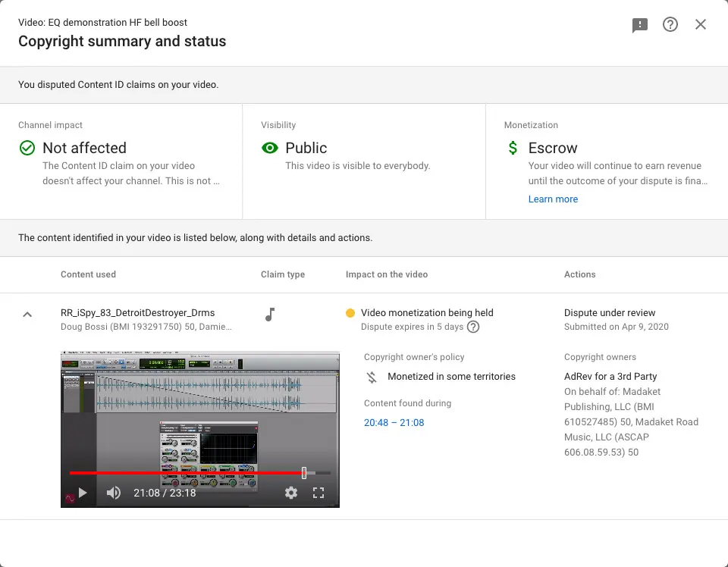Click the Escrow monetization heading

tap(553, 148)
